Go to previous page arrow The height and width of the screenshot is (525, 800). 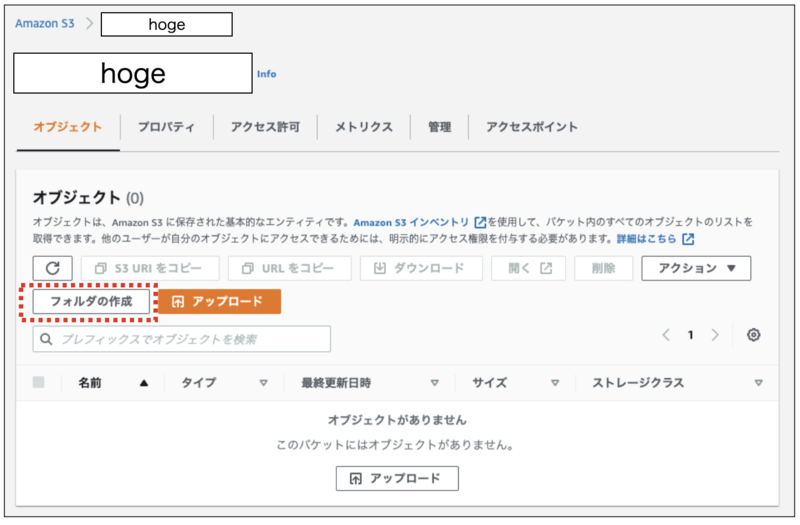[x=666, y=335]
